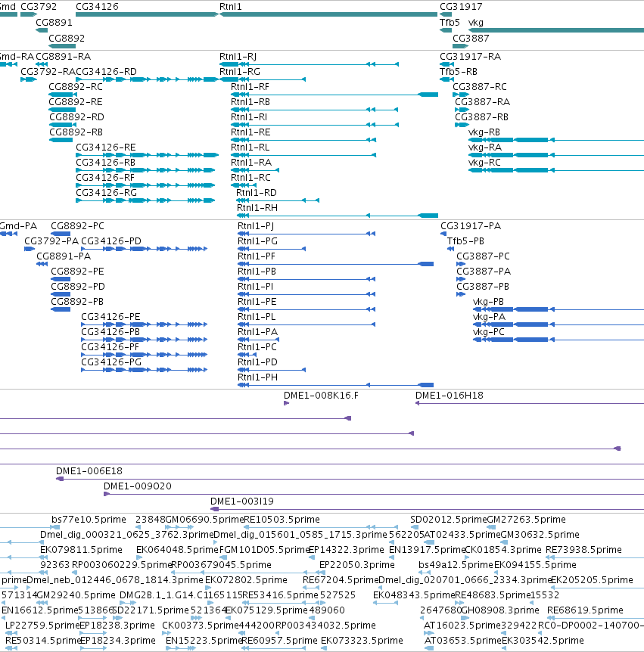Viewport: 644px width, 652px height.
Task: Click transcript vkg-RB
Action: pos(484,132)
